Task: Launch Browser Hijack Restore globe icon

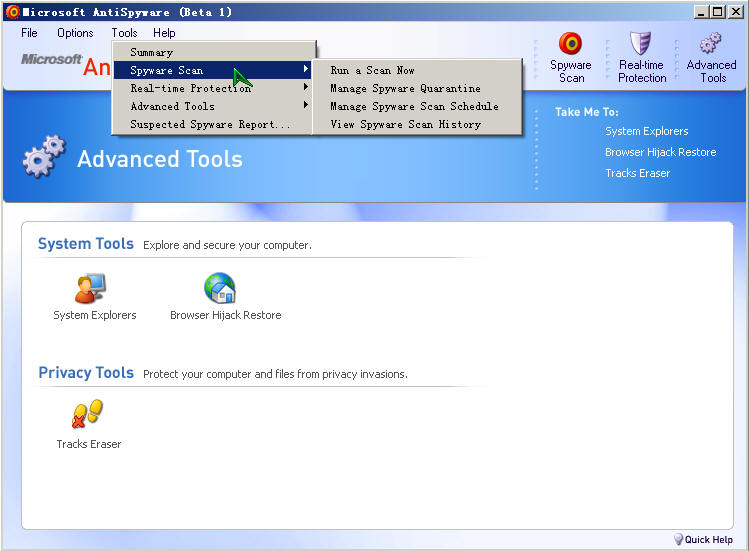Action: coord(220,288)
